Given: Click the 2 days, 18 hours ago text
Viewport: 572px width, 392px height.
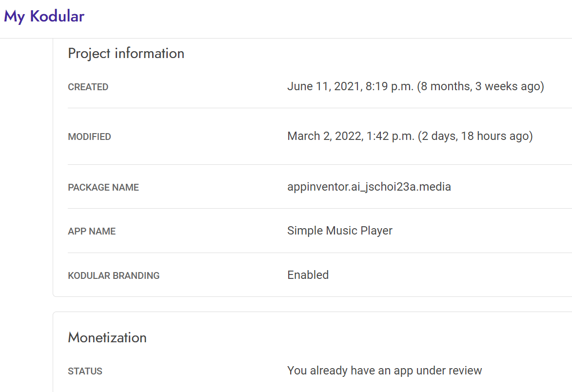Looking at the screenshot, I should point(475,136).
